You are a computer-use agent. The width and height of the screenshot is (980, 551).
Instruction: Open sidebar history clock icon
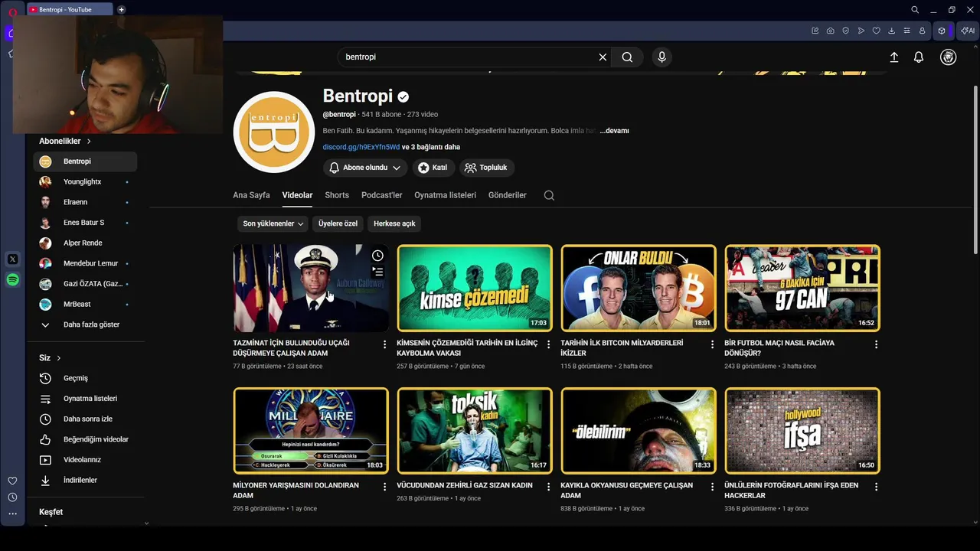point(12,497)
